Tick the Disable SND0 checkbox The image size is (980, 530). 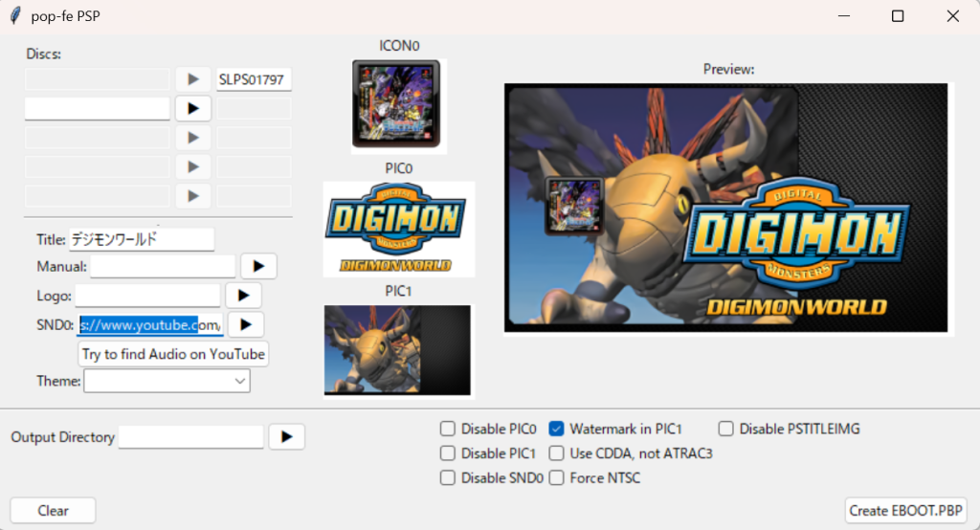(448, 477)
